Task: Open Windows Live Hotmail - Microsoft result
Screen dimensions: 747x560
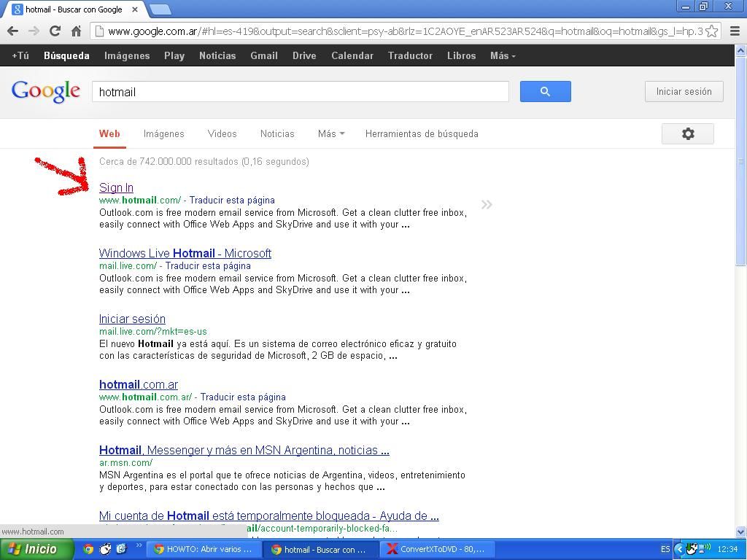Action: point(185,253)
